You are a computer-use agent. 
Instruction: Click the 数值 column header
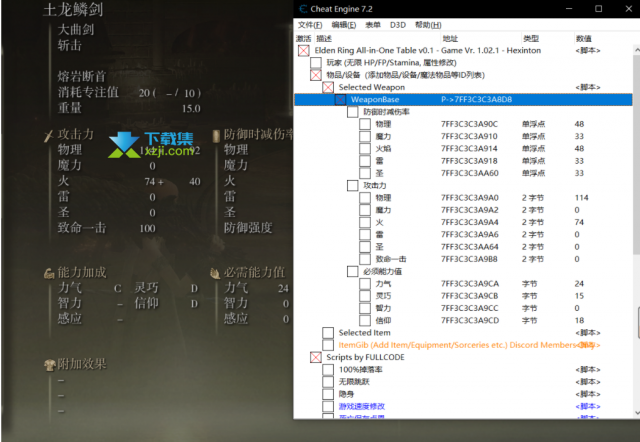[584, 38]
